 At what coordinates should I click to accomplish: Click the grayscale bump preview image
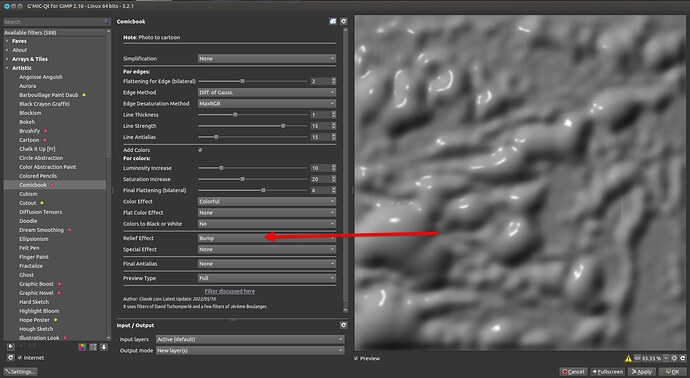(x=520, y=183)
